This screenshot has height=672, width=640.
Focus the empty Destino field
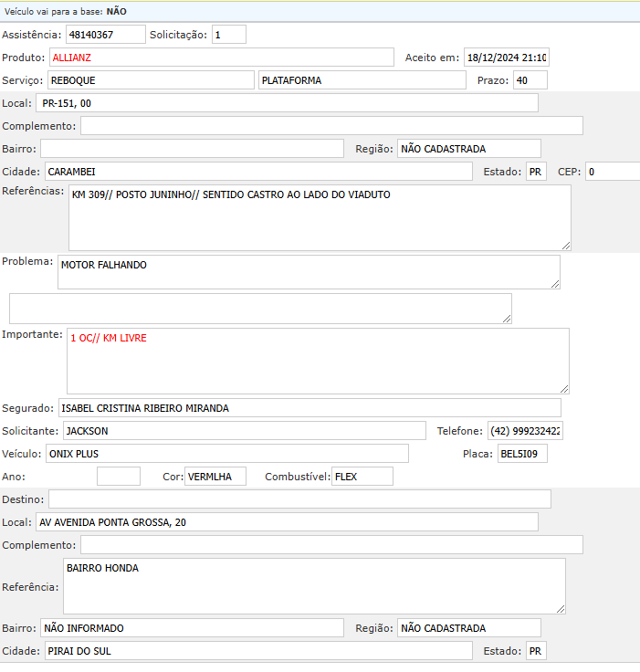pos(299,499)
